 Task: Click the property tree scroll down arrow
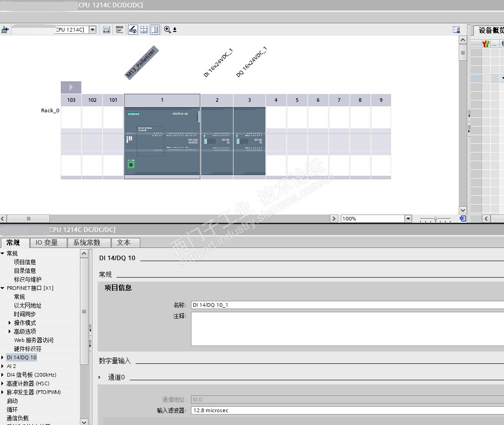click(x=84, y=422)
